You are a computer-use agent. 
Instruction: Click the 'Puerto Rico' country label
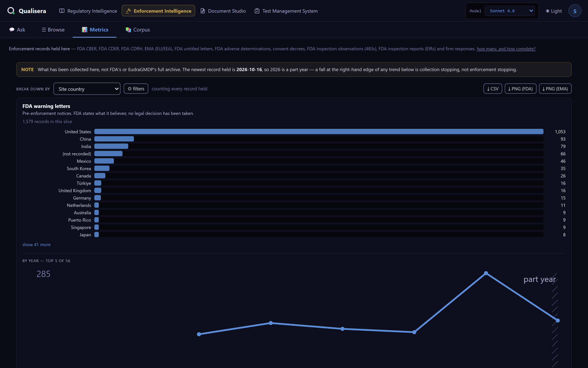tap(80, 220)
